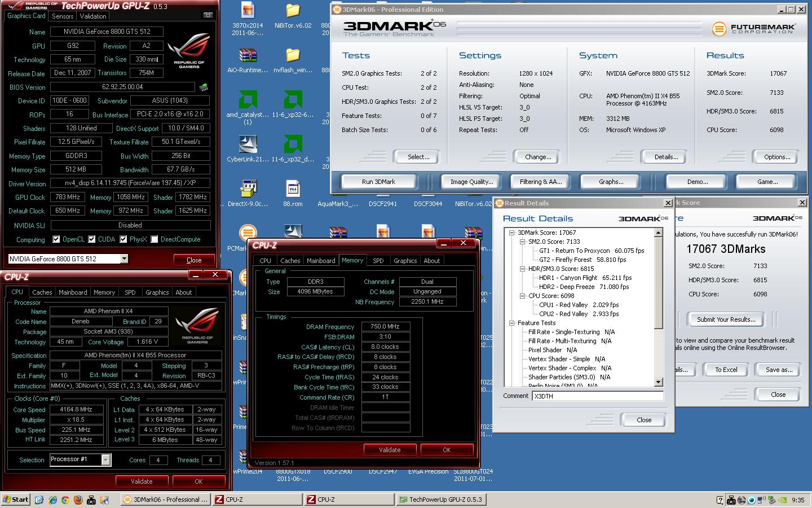Open the AiO-Runtime archive icon
Screen dimensions: 812x508
[x=248, y=55]
